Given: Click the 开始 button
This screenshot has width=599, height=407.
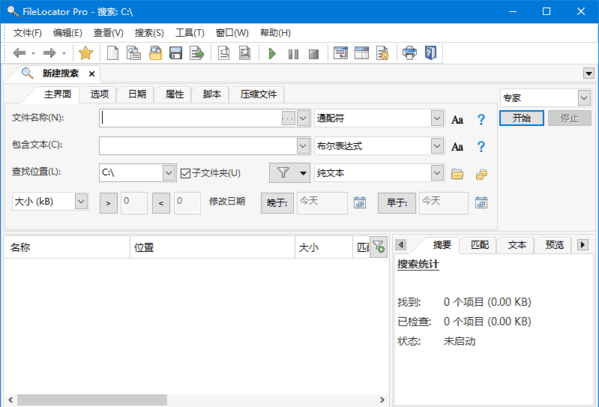Looking at the screenshot, I should click(x=521, y=118).
